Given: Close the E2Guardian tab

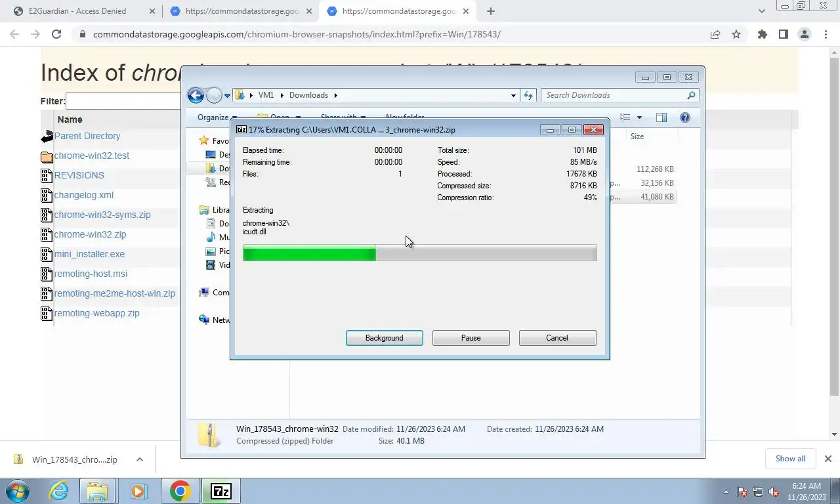Looking at the screenshot, I should point(152,11).
